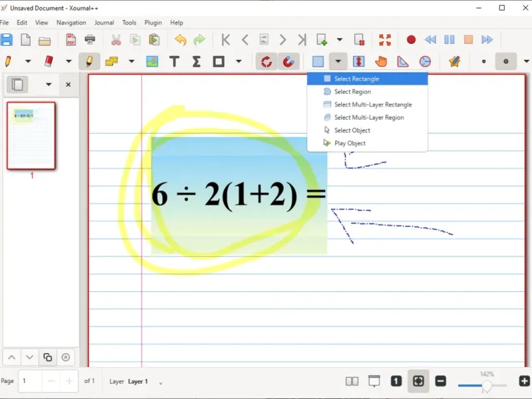Select the Pen tool

8,61
